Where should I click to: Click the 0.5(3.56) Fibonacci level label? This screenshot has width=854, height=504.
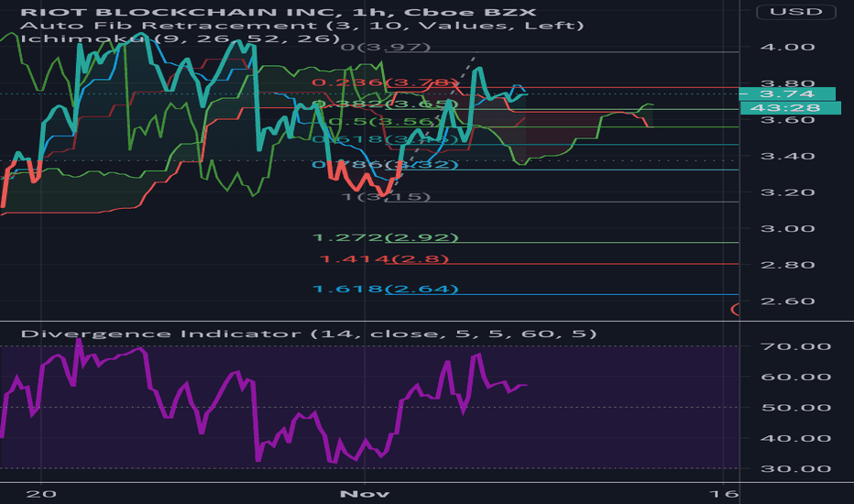click(384, 122)
